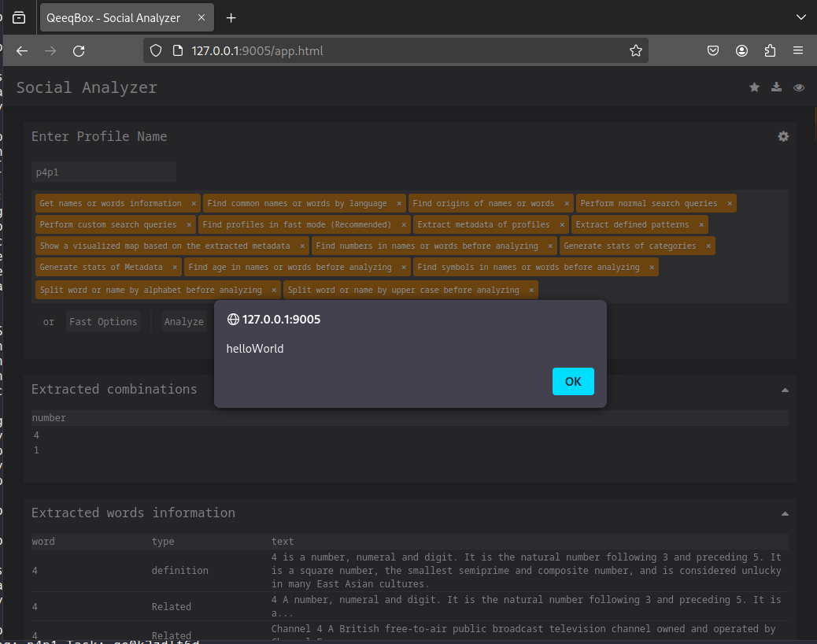Open the tab list dropdown arrow
The image size is (817, 644).
tap(800, 17)
